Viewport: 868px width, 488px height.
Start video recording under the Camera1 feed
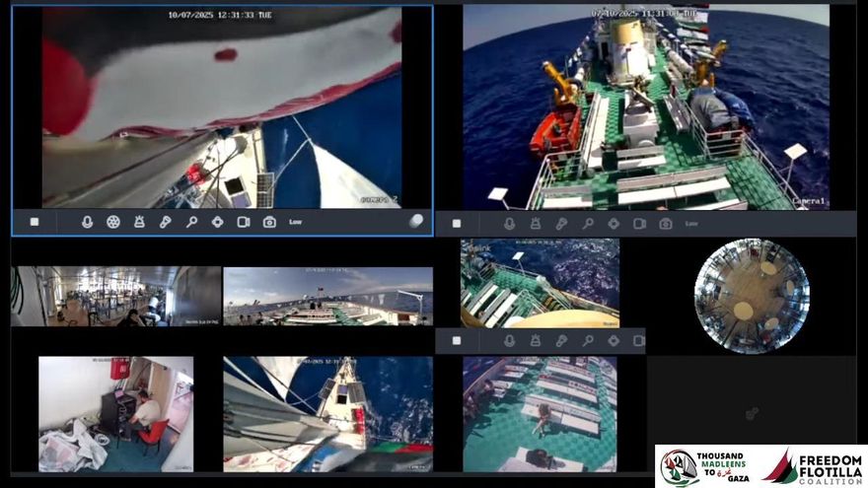pos(639,224)
